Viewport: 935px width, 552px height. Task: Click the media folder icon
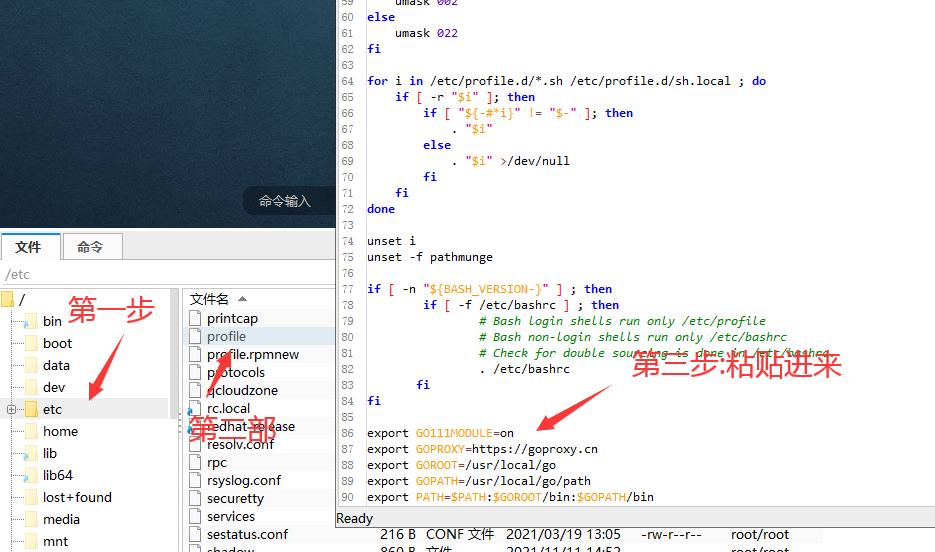pyautogui.click(x=32, y=520)
